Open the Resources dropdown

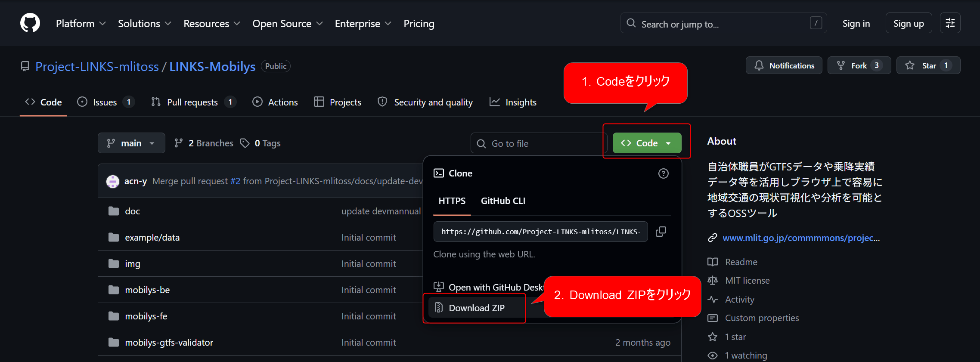211,24
